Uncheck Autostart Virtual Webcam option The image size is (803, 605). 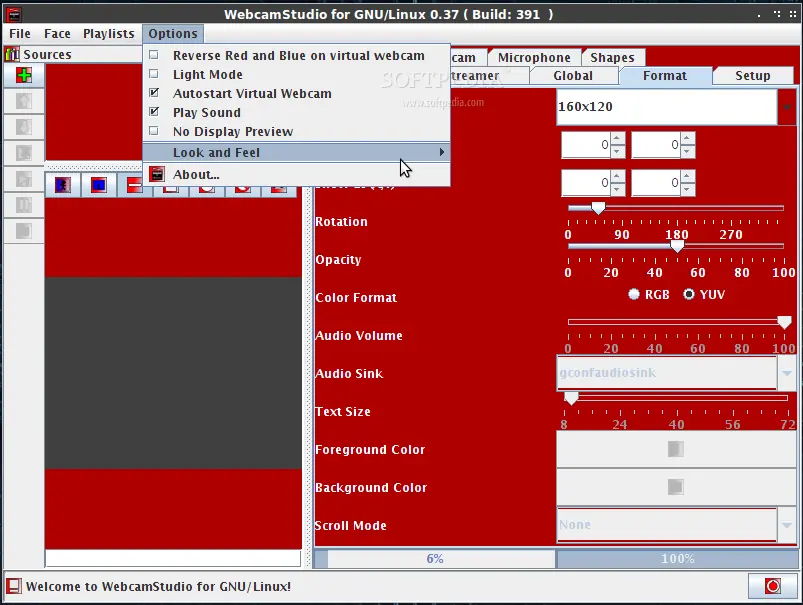pyautogui.click(x=154, y=93)
